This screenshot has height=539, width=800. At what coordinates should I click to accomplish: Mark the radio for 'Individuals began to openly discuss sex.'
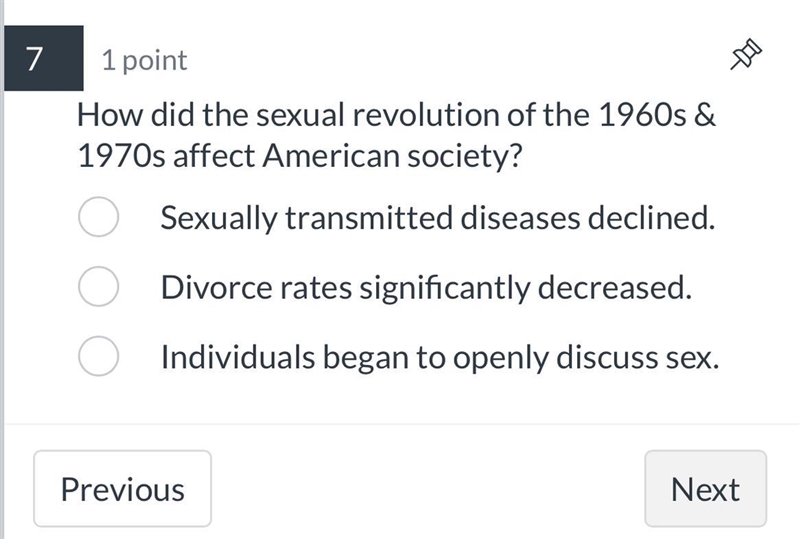coord(98,356)
